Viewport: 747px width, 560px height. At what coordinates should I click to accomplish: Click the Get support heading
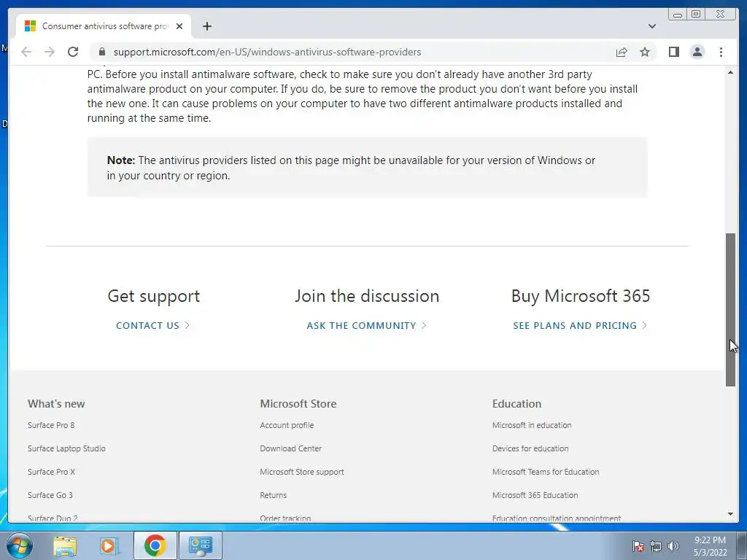click(153, 296)
